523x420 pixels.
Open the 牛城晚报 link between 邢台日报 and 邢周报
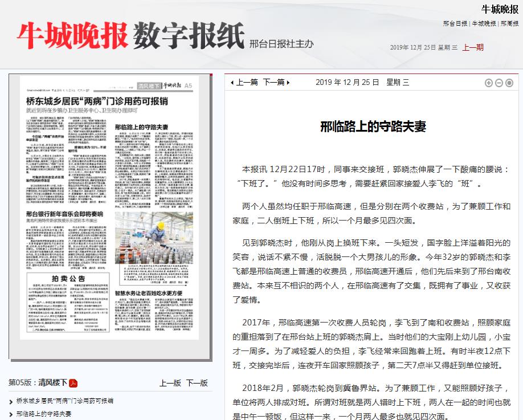point(484,23)
